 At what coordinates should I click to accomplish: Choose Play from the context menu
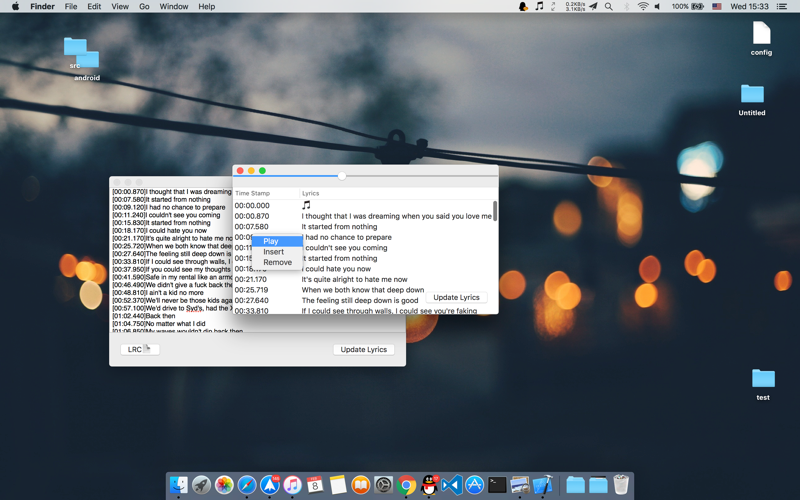point(271,241)
